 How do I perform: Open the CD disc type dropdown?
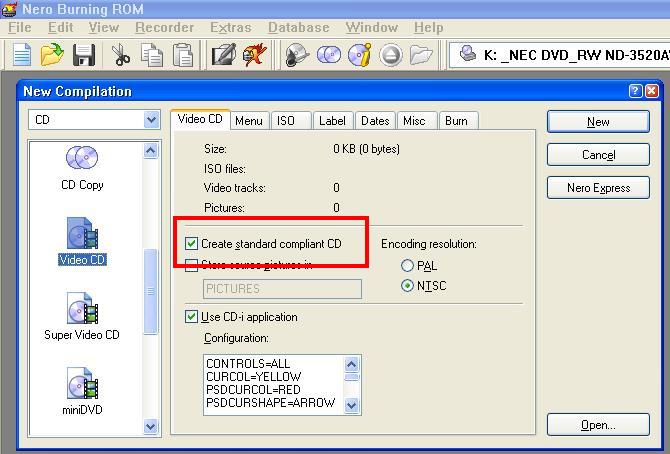tap(151, 120)
